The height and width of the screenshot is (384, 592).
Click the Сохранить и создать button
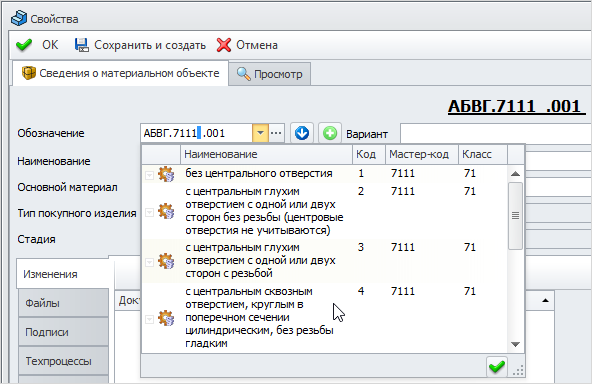coord(140,45)
